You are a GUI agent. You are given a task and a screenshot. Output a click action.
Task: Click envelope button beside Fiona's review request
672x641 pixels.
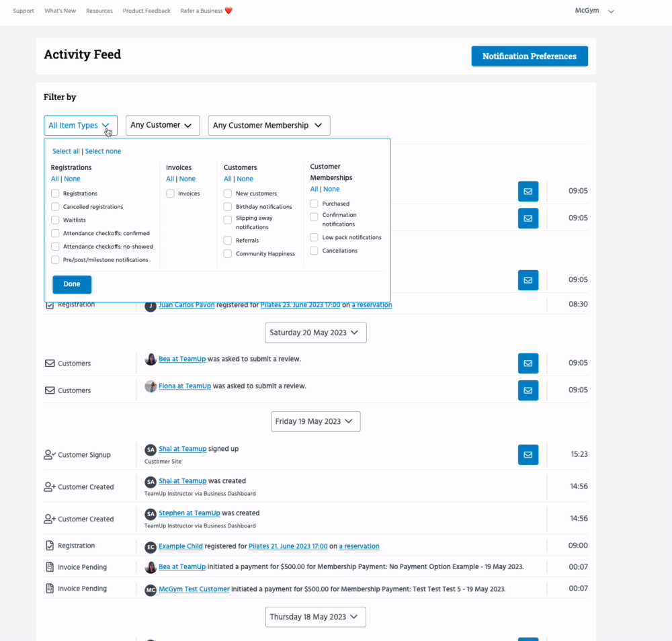(x=528, y=390)
